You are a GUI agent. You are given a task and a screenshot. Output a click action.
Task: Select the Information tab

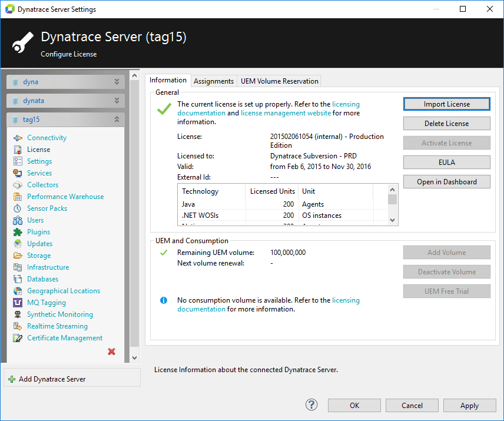[x=168, y=80]
